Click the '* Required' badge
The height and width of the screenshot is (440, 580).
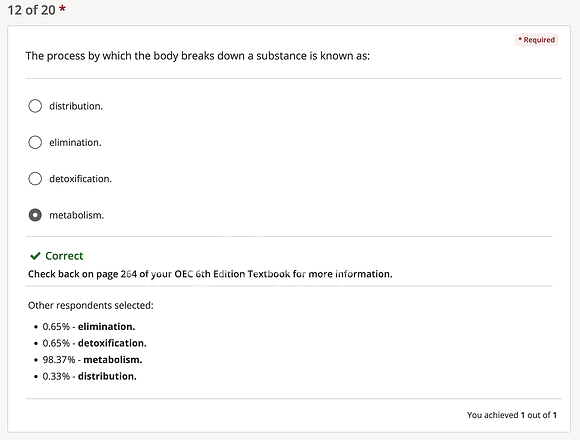point(536,40)
